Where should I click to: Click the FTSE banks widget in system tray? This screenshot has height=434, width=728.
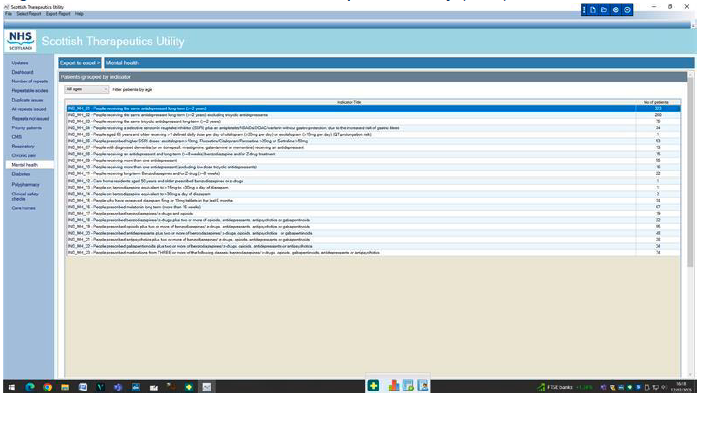(x=565, y=387)
